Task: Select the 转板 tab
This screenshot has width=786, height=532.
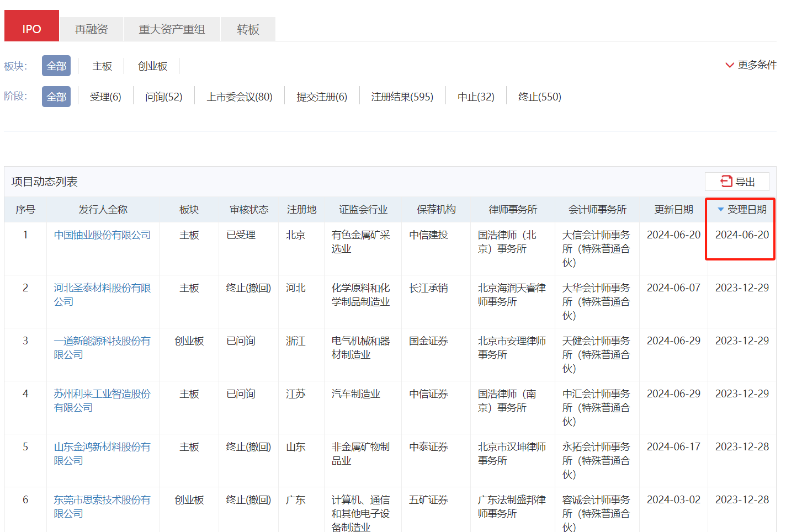Action: [248, 29]
